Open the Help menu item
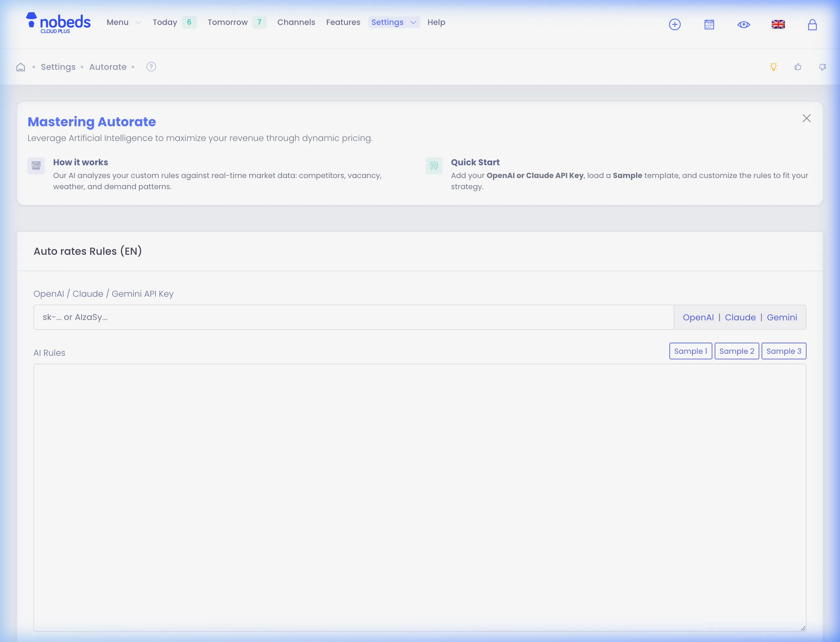The height and width of the screenshot is (642, 840). (436, 22)
